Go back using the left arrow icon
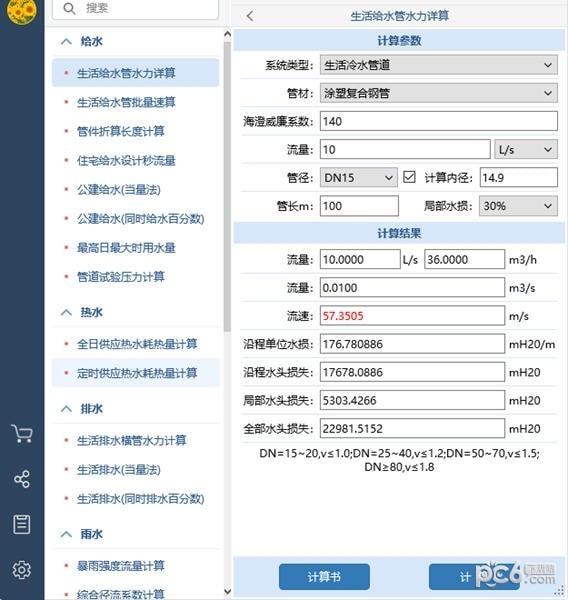The height and width of the screenshot is (600, 568). [250, 16]
